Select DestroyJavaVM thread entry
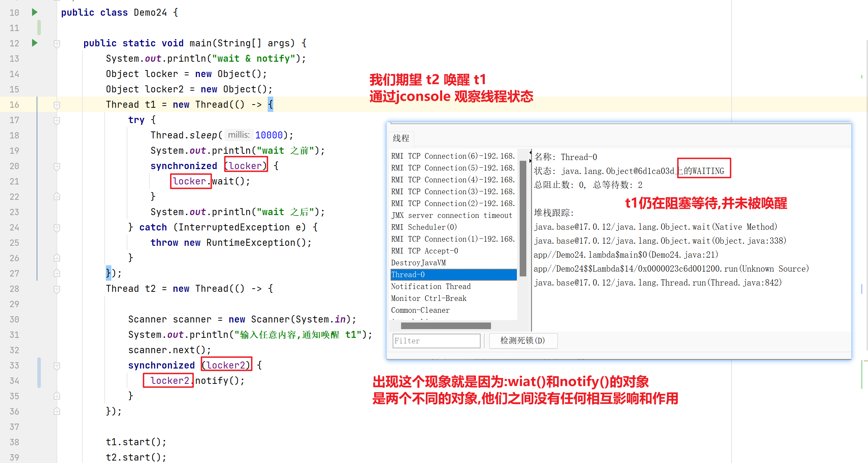 tap(418, 263)
